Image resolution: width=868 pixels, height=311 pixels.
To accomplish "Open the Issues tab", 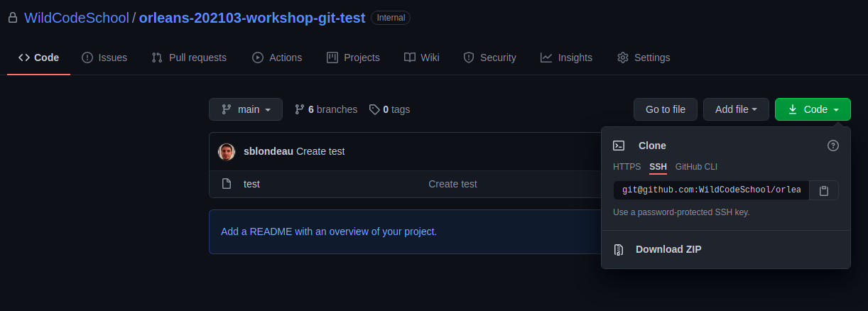I will coord(104,58).
